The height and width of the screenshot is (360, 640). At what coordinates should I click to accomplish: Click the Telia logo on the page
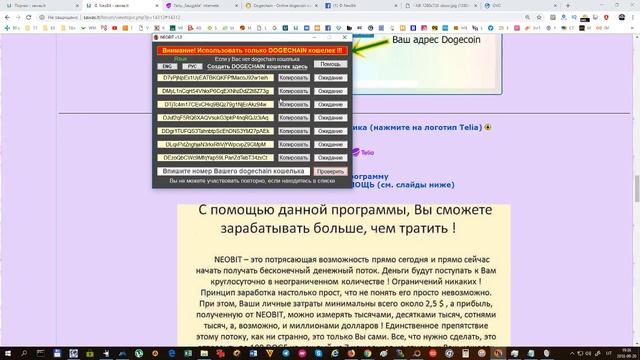click(363, 152)
